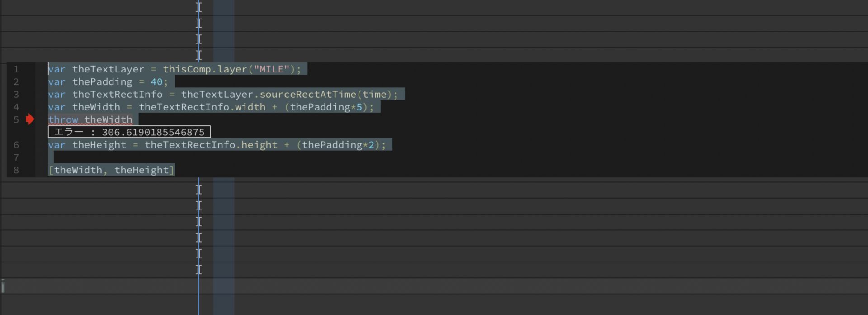Viewport: 868px width, 315px height.
Task: Click line number 3 in the gutter
Action: point(16,95)
